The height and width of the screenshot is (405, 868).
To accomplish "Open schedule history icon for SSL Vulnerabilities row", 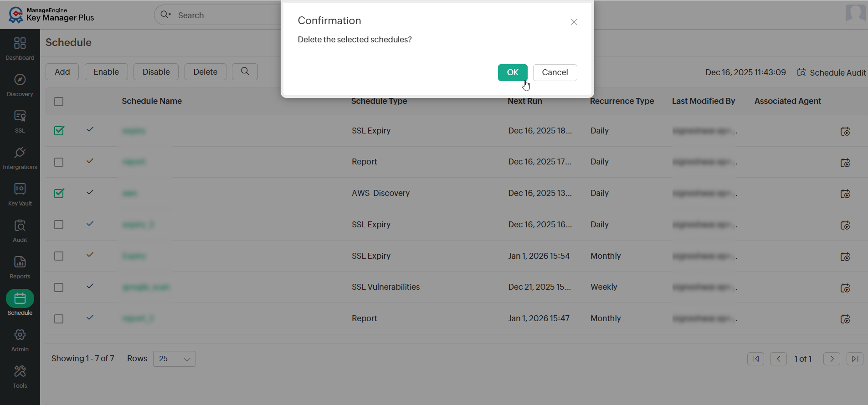I will click(845, 288).
